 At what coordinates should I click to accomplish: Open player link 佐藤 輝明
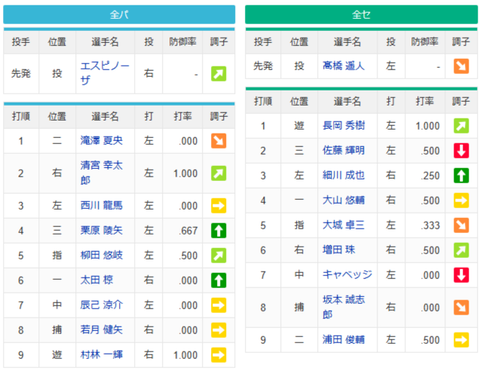pyautogui.click(x=343, y=151)
